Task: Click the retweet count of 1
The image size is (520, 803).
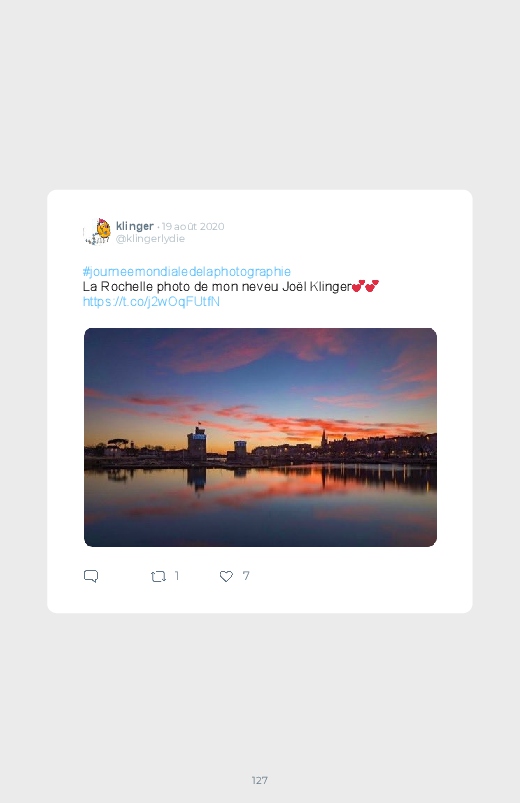Action: [177, 576]
